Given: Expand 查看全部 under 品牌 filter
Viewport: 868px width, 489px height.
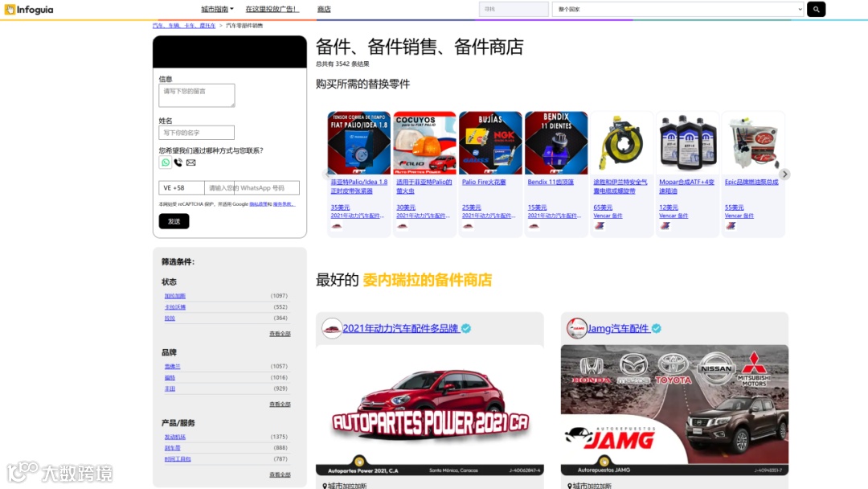Looking at the screenshot, I should point(280,405).
